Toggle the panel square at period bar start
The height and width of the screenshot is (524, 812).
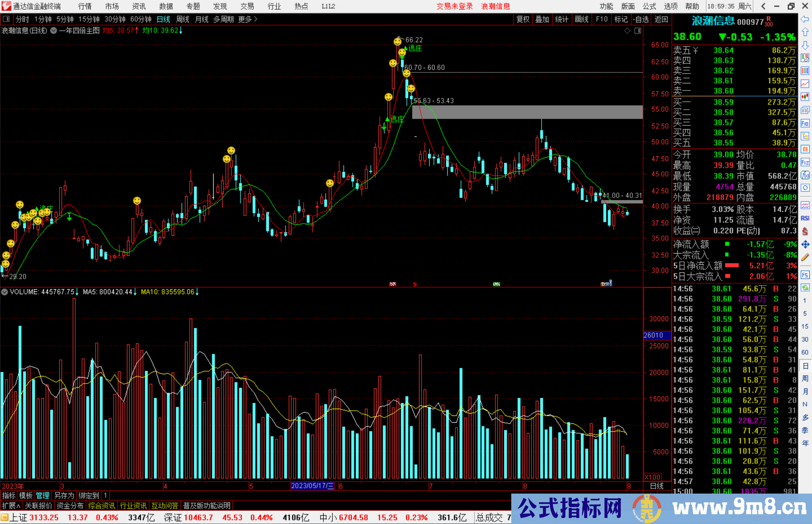pos(6,19)
